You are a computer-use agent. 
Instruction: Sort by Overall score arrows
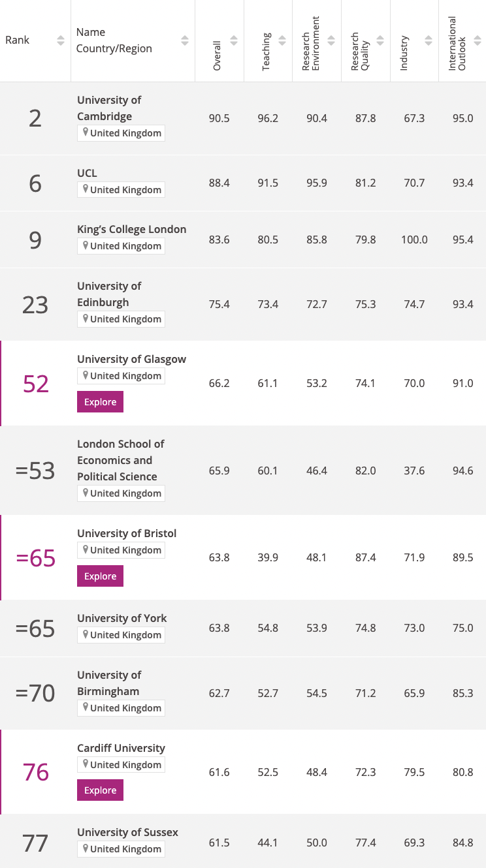(x=233, y=40)
